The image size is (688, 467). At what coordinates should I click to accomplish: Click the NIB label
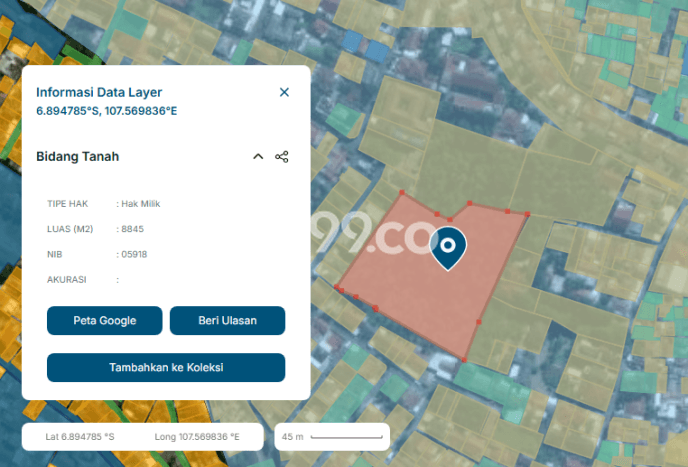click(x=54, y=255)
